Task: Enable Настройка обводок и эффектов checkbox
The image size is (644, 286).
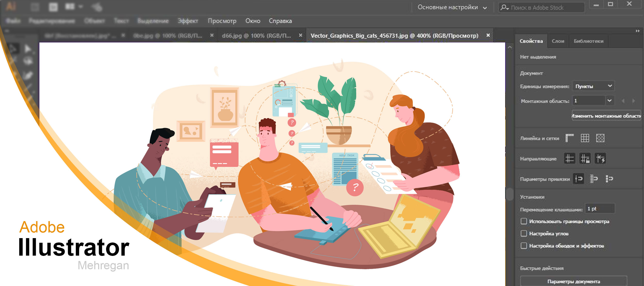Action: click(x=524, y=245)
